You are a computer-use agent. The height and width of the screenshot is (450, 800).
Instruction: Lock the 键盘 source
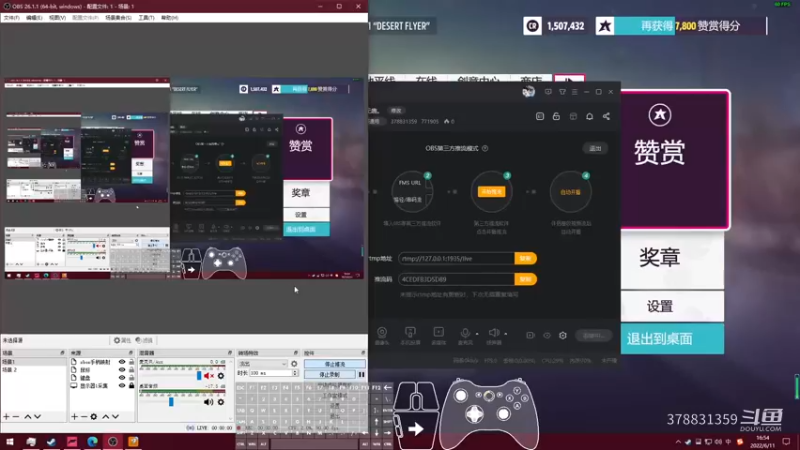(131, 378)
